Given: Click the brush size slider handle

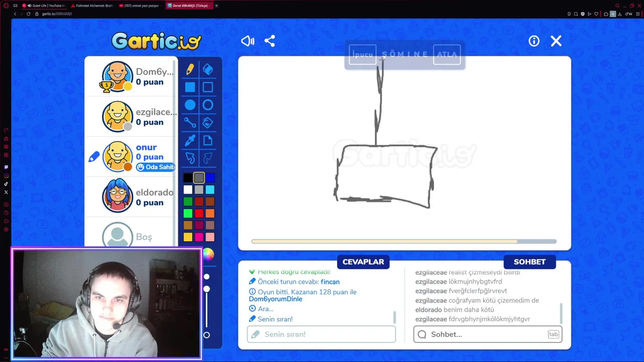Looking at the screenshot, I should (x=206, y=289).
